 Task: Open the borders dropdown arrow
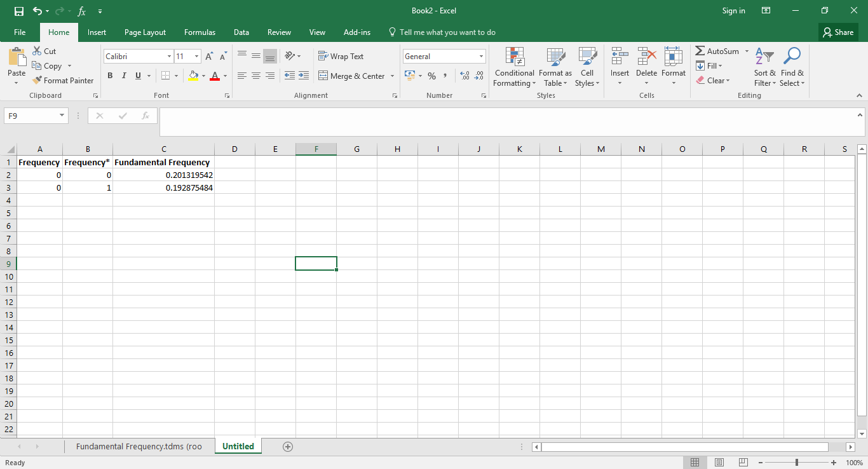176,76
